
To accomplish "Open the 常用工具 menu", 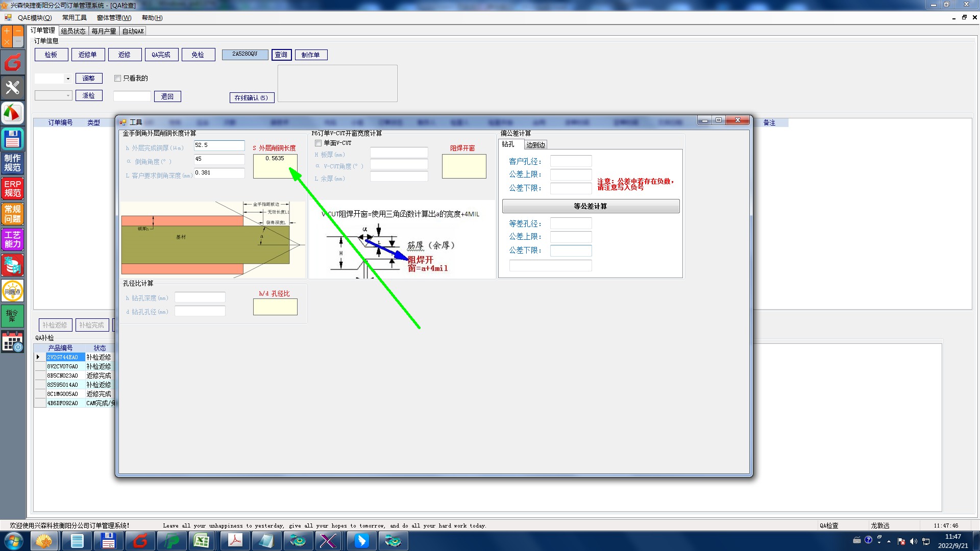I will 75,18.
